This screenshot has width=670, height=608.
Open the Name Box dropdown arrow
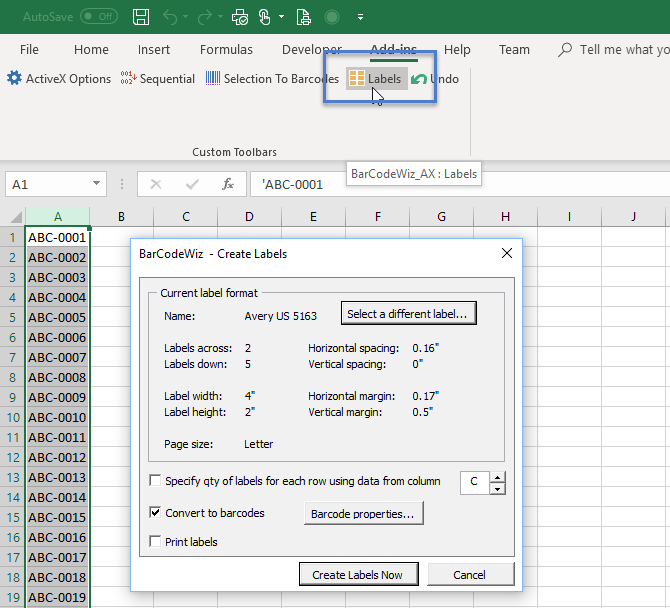pos(97,184)
